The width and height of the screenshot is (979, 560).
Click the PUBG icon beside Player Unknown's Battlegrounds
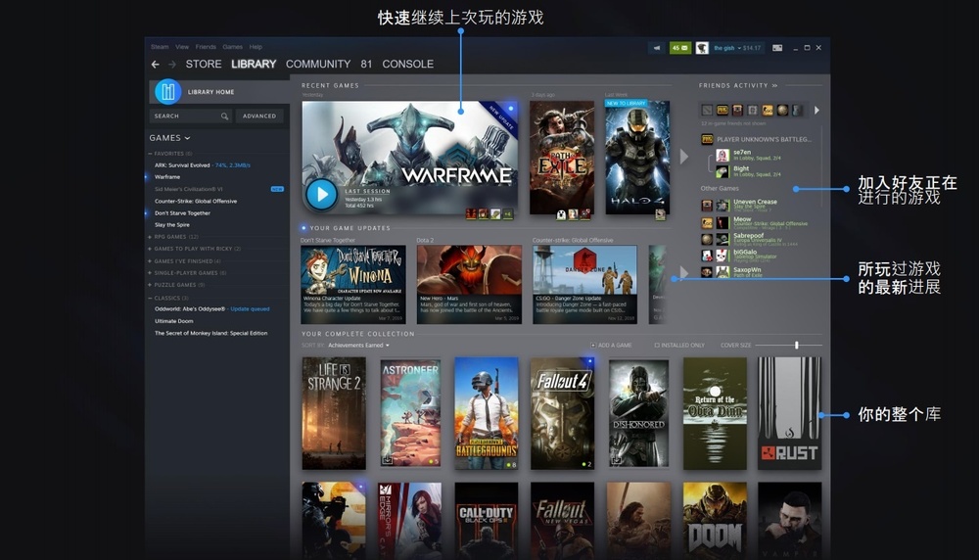(x=707, y=140)
